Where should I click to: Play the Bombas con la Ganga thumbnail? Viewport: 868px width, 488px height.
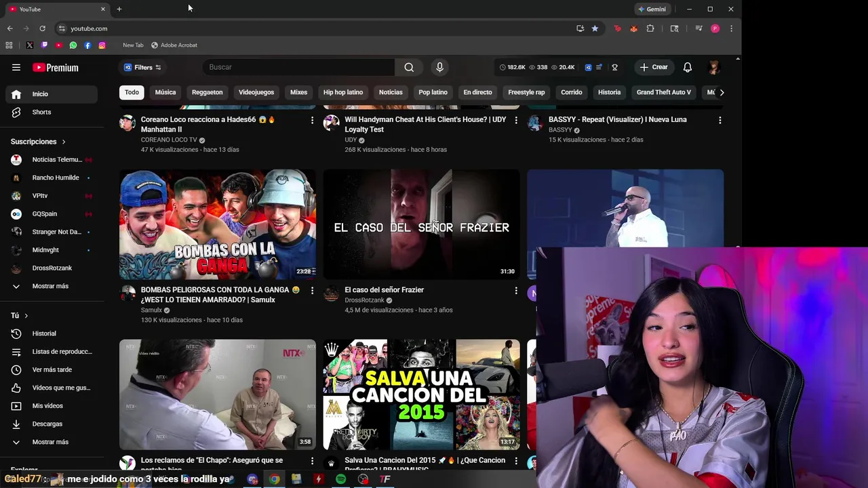218,224
